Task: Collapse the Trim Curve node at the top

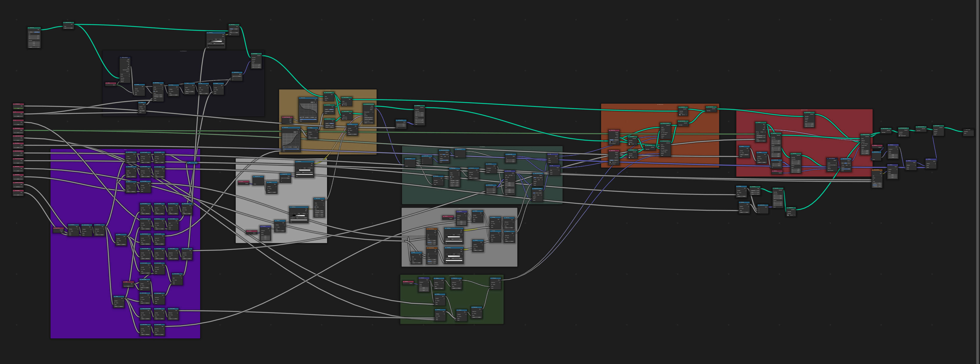Action: click(x=230, y=25)
